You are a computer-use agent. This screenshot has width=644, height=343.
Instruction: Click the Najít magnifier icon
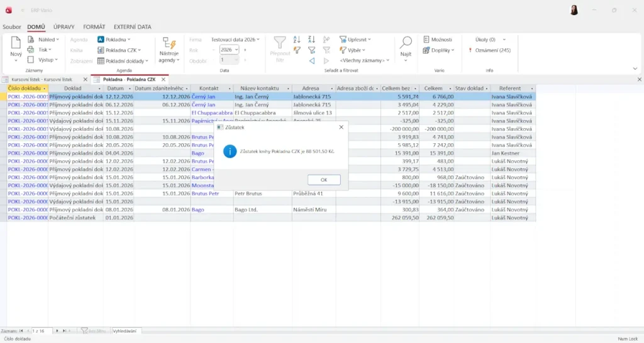click(x=406, y=43)
